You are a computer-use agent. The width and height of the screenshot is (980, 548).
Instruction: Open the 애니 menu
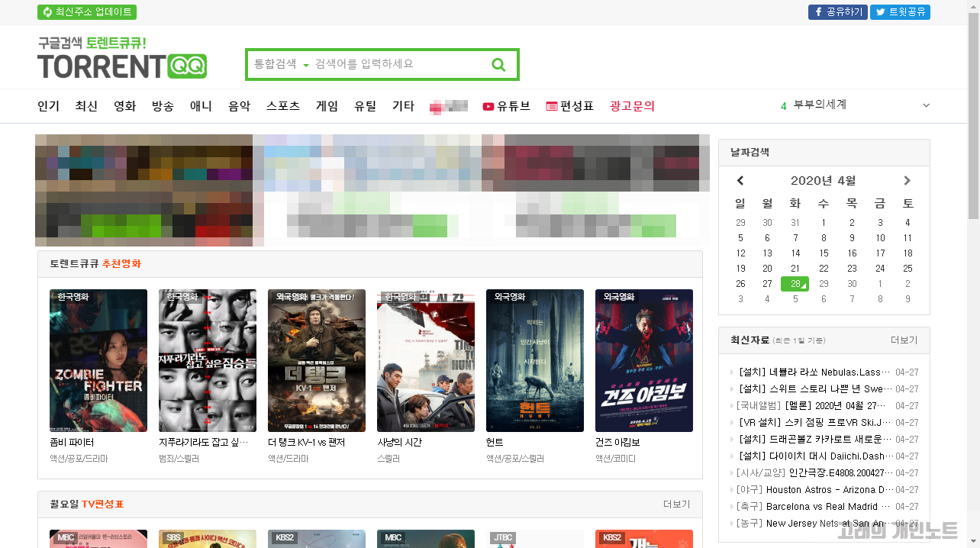pos(201,106)
